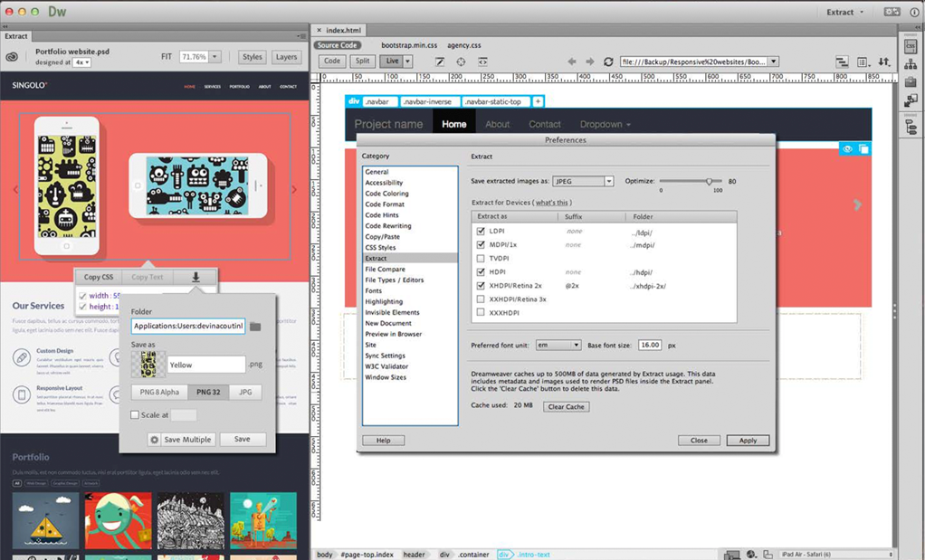Click the file management arrows icon
The image size is (925, 560).
(884, 62)
